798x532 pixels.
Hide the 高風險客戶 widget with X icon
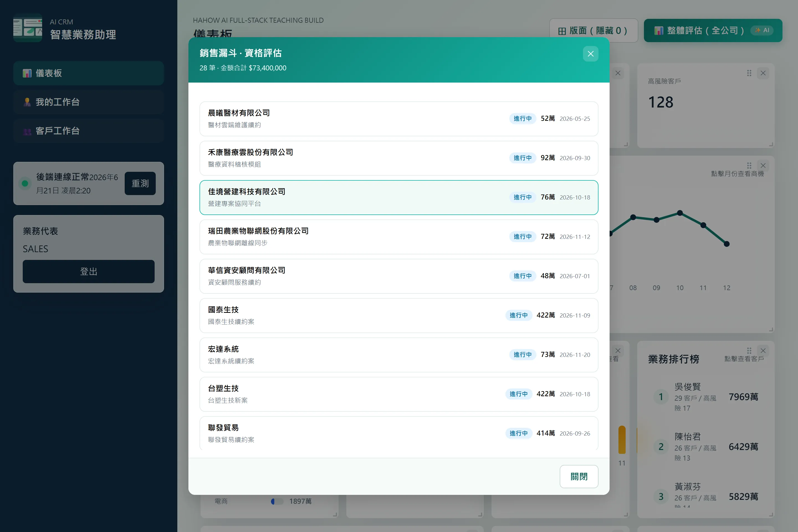click(763, 73)
